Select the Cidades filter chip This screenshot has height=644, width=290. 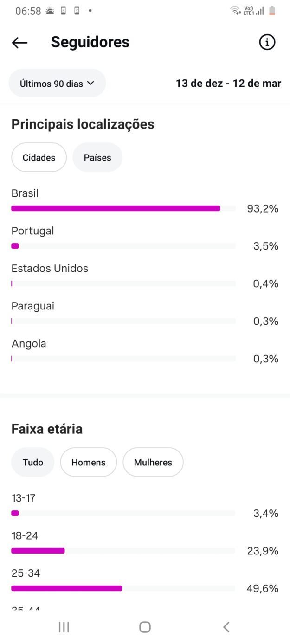[39, 157]
